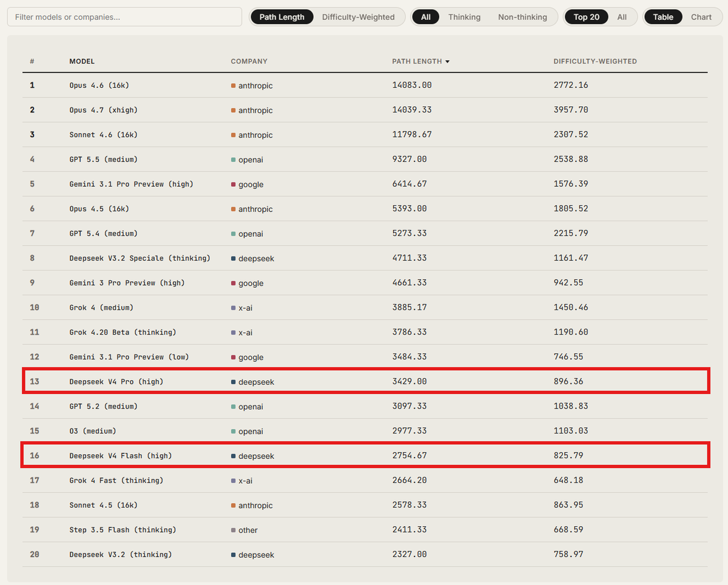Screen dimensions: 728x585
Task: Select Step 3.5 Flash (thinking) model name
Action: coord(123,530)
